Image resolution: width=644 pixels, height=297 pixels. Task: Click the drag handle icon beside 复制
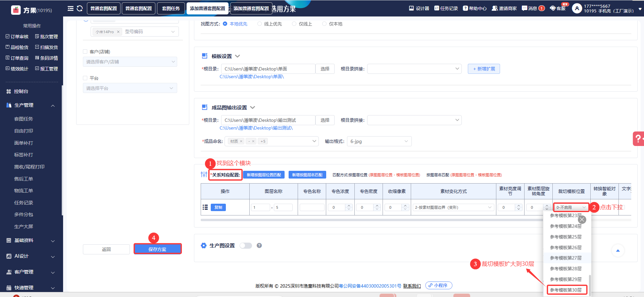click(205, 207)
